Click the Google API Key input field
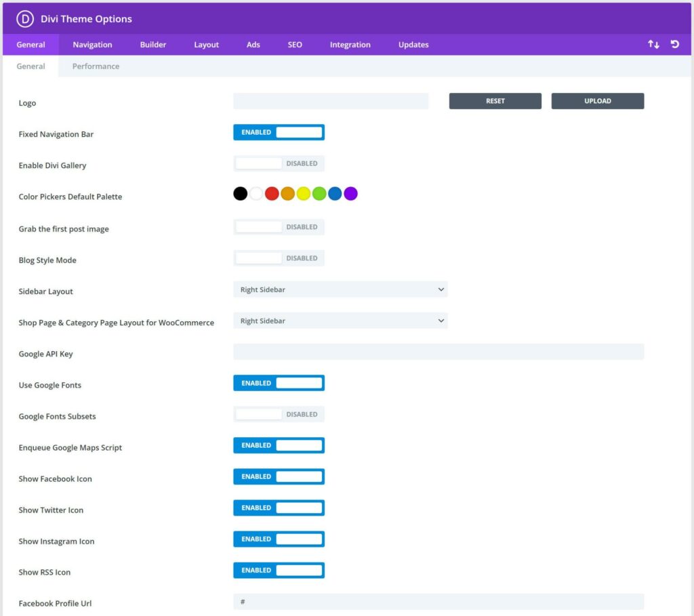The height and width of the screenshot is (616, 694). 438,352
